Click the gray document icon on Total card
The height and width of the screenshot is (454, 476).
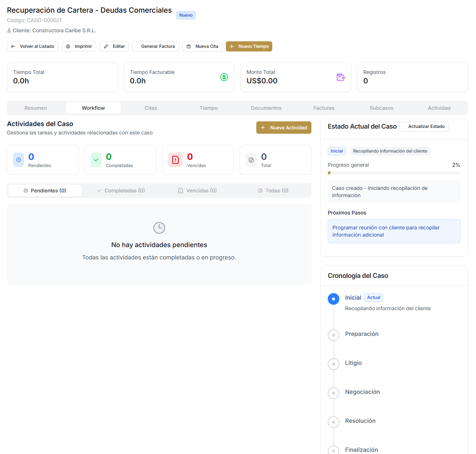251,160
